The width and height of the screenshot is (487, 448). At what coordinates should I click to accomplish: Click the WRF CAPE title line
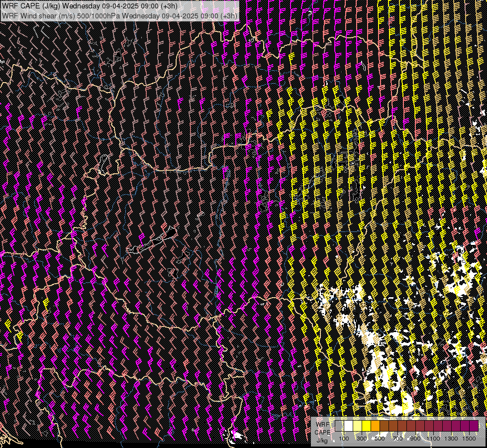90,6
